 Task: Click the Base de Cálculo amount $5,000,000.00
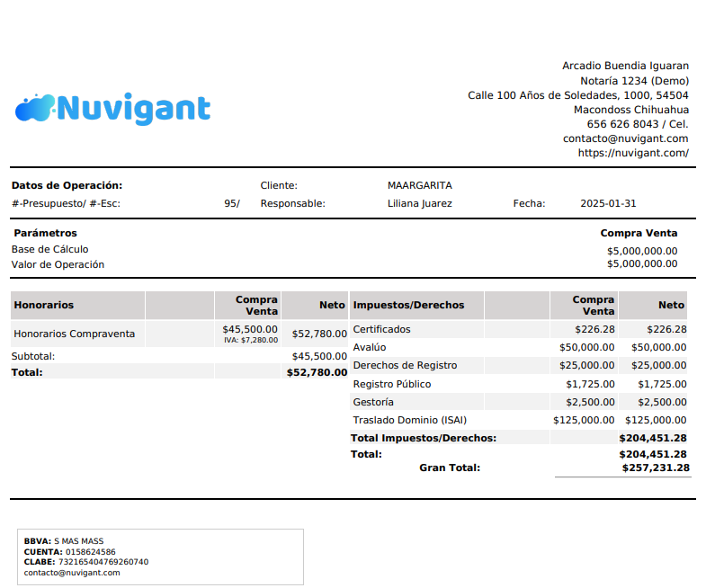click(642, 251)
